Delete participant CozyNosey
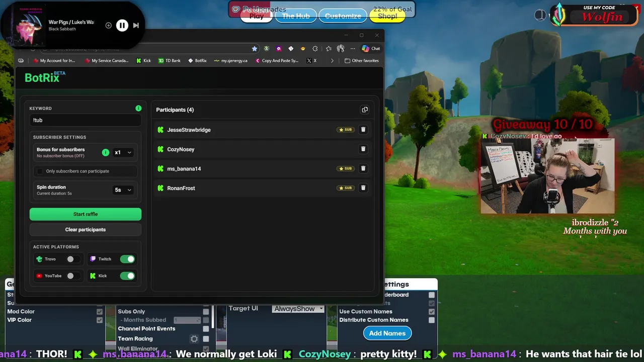Image resolution: width=644 pixels, height=362 pixels. tap(363, 149)
